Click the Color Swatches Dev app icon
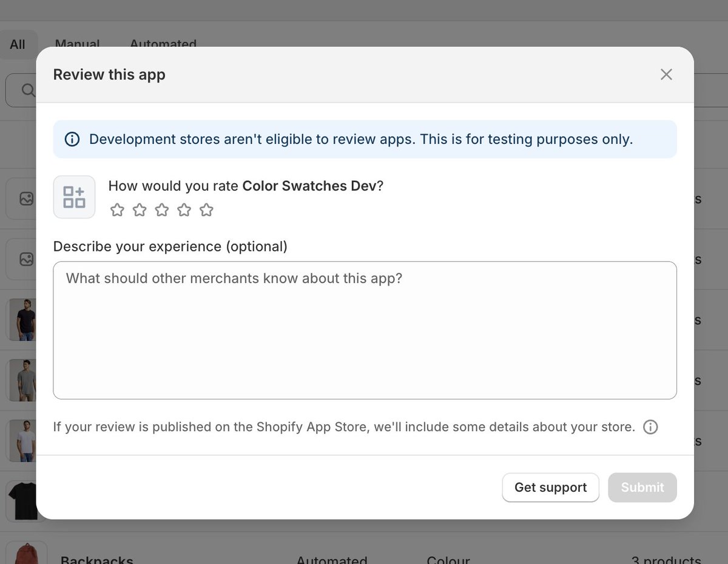This screenshot has width=728, height=564. (x=74, y=197)
